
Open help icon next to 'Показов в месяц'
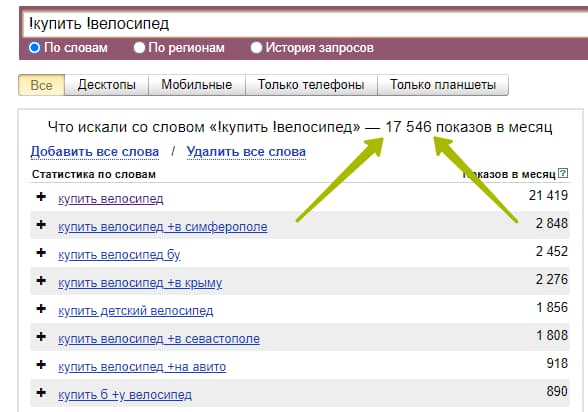563,173
